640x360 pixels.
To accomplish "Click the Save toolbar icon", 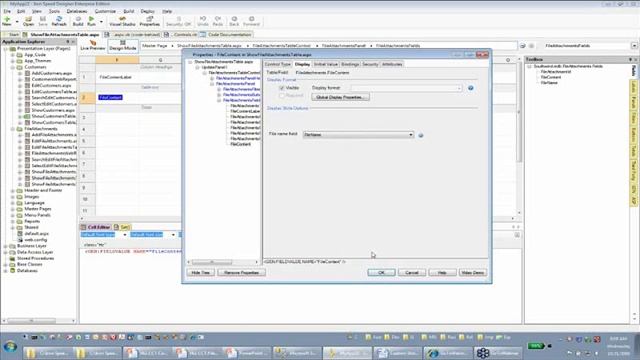I will pos(42,21).
